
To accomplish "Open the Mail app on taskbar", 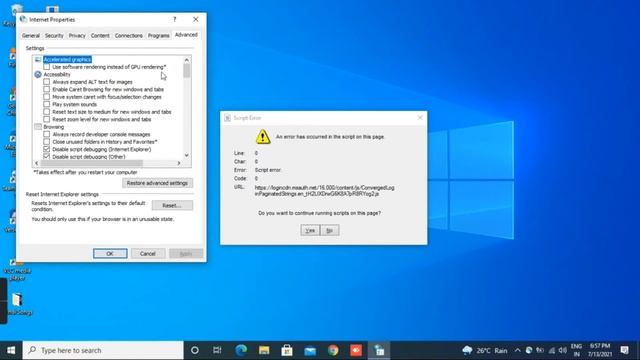I will [x=310, y=350].
